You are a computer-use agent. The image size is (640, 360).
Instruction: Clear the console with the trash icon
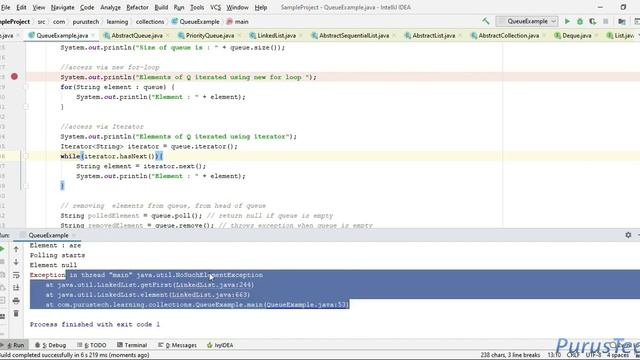[16, 313]
